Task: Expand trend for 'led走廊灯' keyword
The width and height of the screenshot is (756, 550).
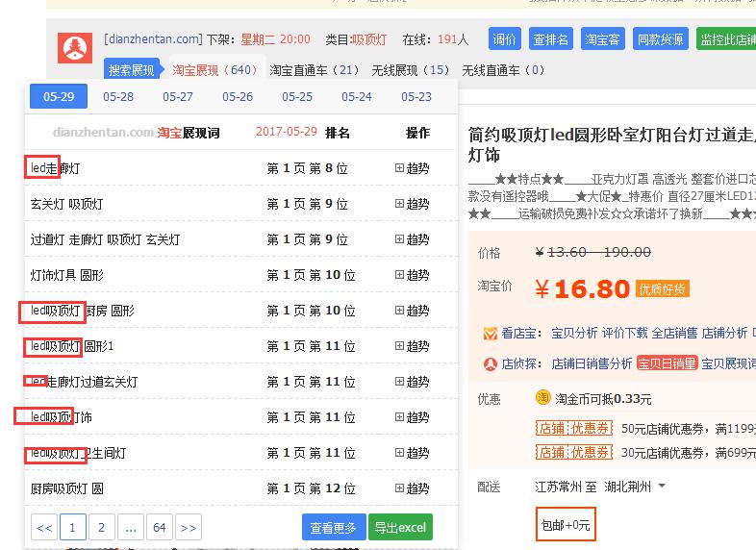Action: (412, 168)
